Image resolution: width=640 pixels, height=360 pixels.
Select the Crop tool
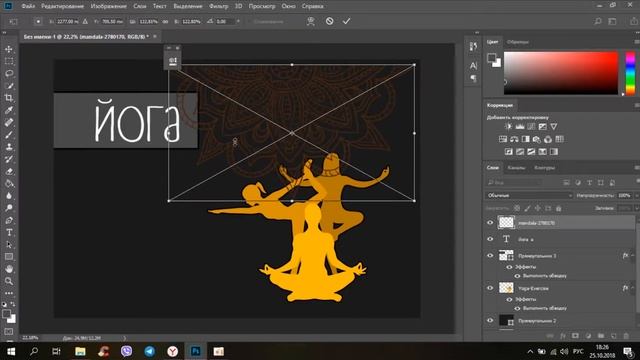pyautogui.click(x=9, y=98)
